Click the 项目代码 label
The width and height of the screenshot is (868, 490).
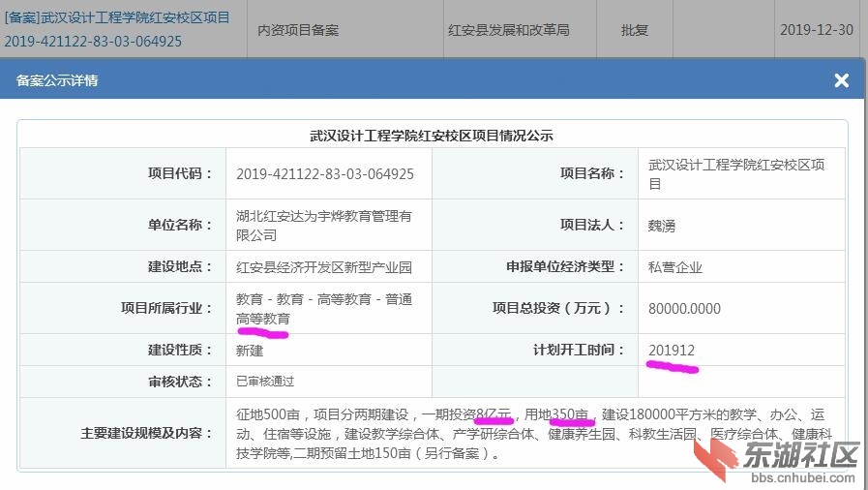tap(180, 173)
